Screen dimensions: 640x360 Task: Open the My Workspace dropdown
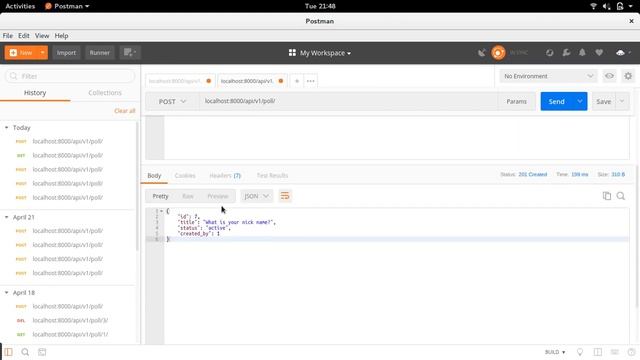325,53
